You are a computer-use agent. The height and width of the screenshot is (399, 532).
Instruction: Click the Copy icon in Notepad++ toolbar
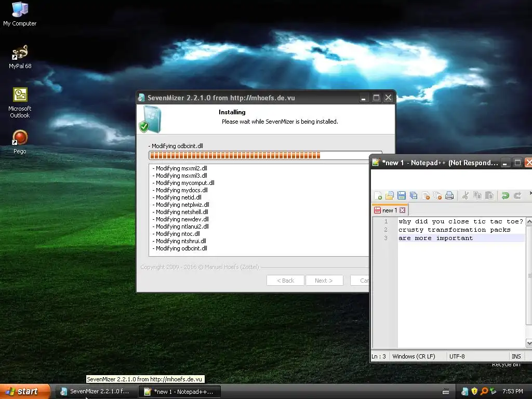pyautogui.click(x=477, y=195)
